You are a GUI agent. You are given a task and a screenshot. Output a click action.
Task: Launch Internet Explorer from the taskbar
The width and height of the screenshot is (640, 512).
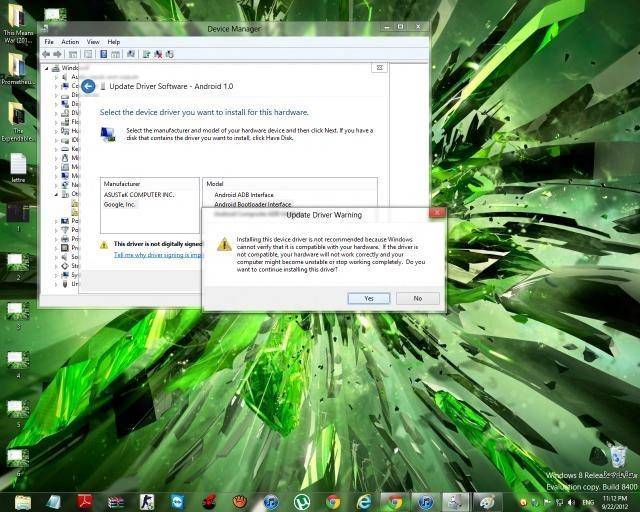(x=364, y=502)
